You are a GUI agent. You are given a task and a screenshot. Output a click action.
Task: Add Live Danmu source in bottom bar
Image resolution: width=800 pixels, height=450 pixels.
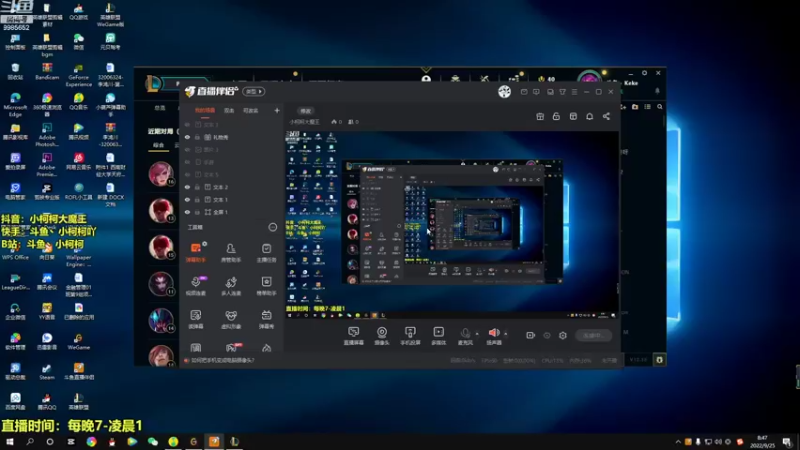[353, 336]
